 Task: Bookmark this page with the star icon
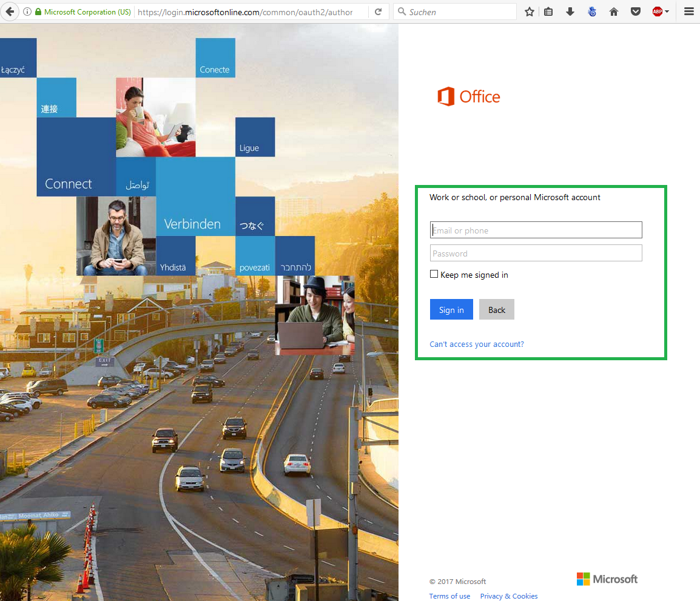tap(530, 12)
